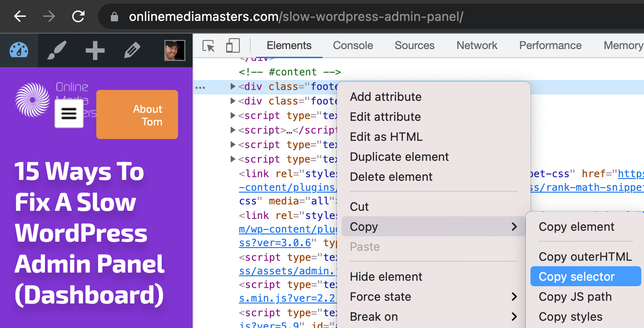Open the WordPress dashboard speedometer icon
This screenshot has width=644, height=328.
tap(19, 50)
